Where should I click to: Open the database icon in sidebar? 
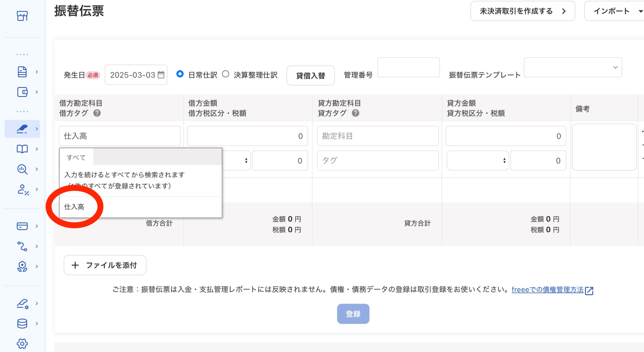coord(22,324)
